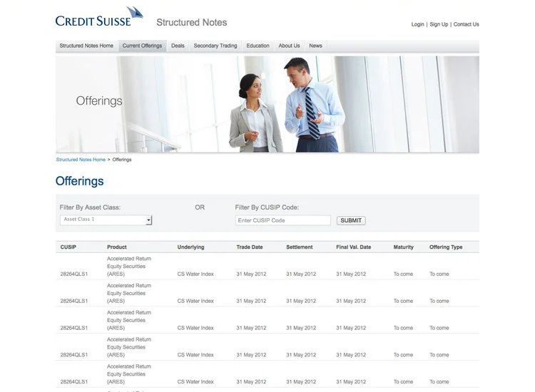Select the Current Offerings tab
Screen dimensions: 535x392
click(x=142, y=46)
